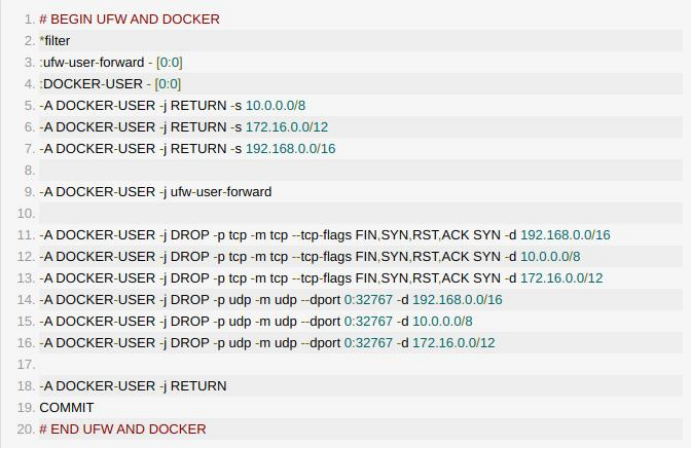Click the 192.168.0.0/16 source address on line 7

click(290, 149)
